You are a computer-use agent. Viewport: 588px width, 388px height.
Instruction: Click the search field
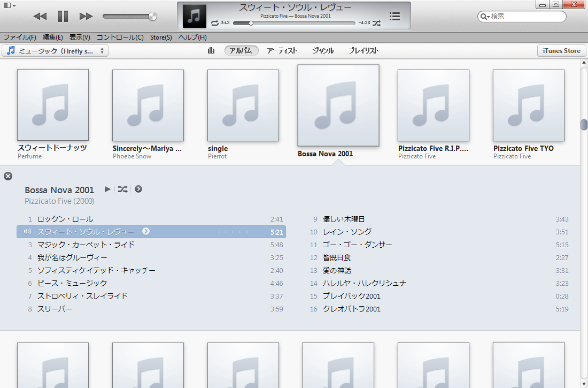522,17
